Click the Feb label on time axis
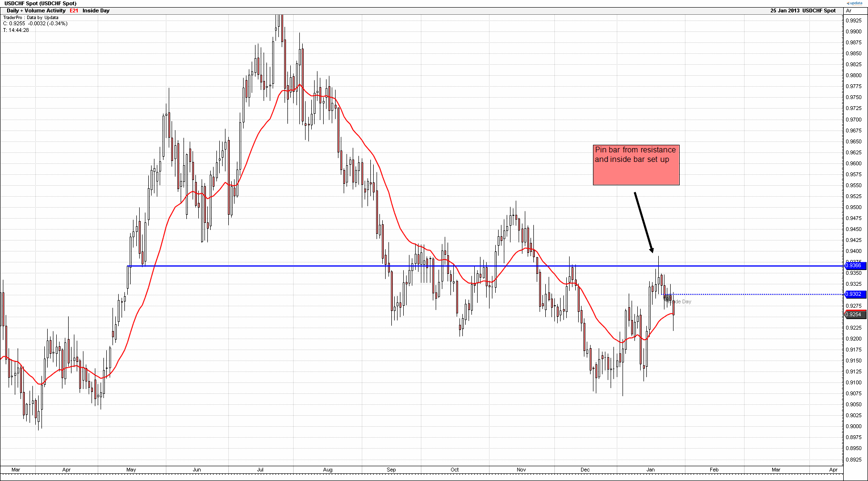The width and height of the screenshot is (868, 481). tap(714, 470)
